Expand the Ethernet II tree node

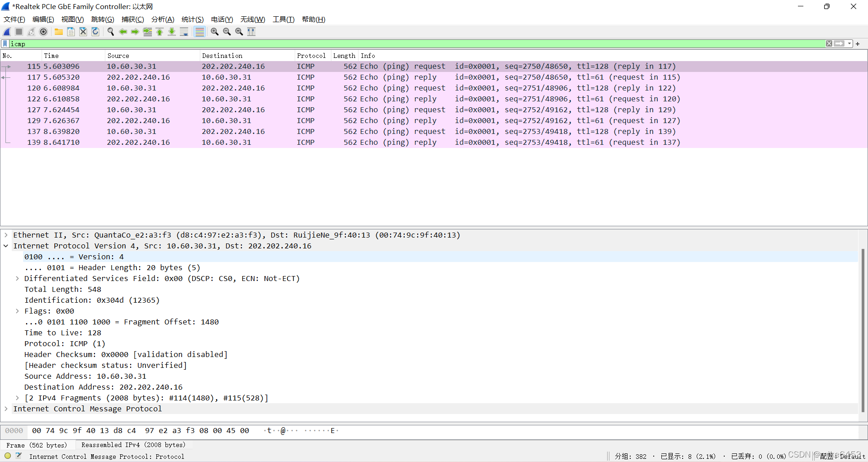(x=6, y=235)
